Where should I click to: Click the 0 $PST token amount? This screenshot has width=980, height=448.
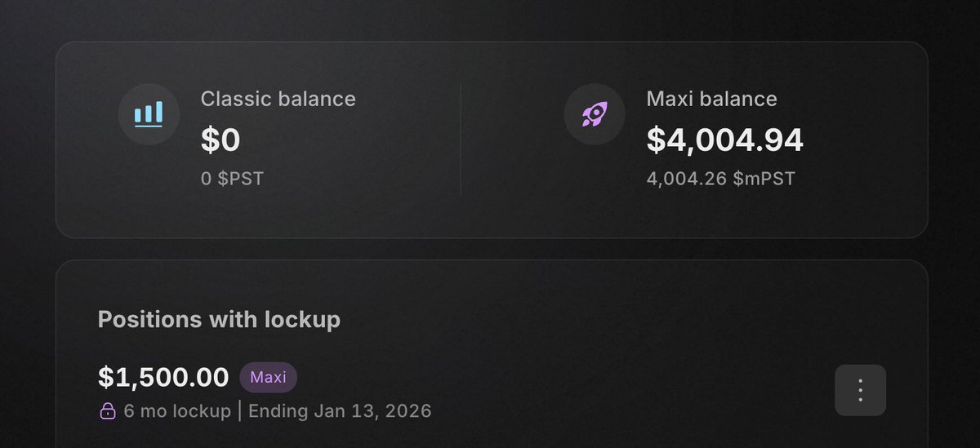(x=233, y=178)
